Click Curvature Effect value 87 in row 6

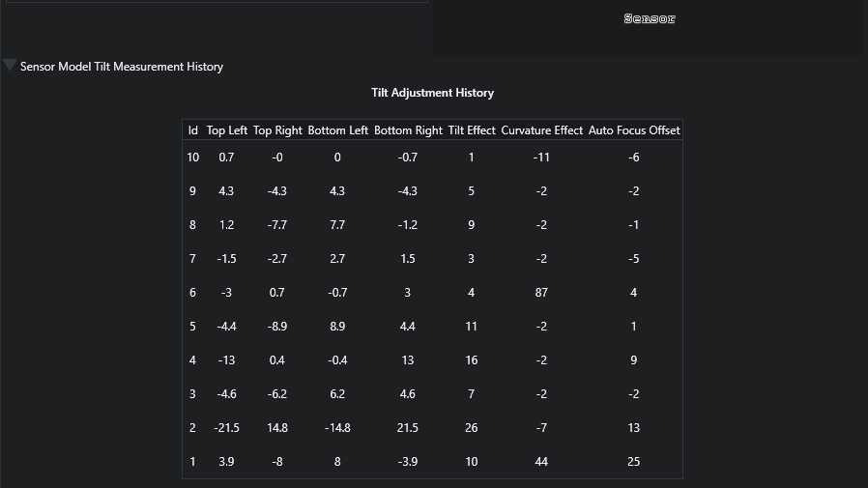[x=541, y=292]
